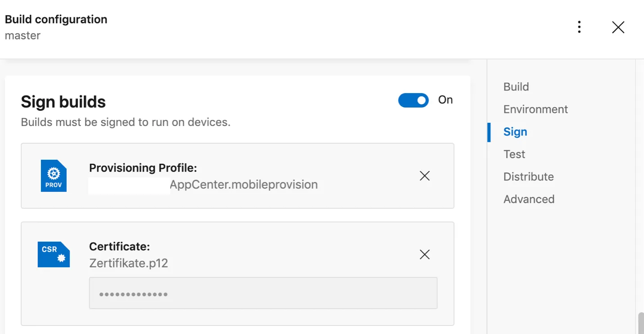
Task: Turn off the Sign builds switch
Action: tap(413, 100)
